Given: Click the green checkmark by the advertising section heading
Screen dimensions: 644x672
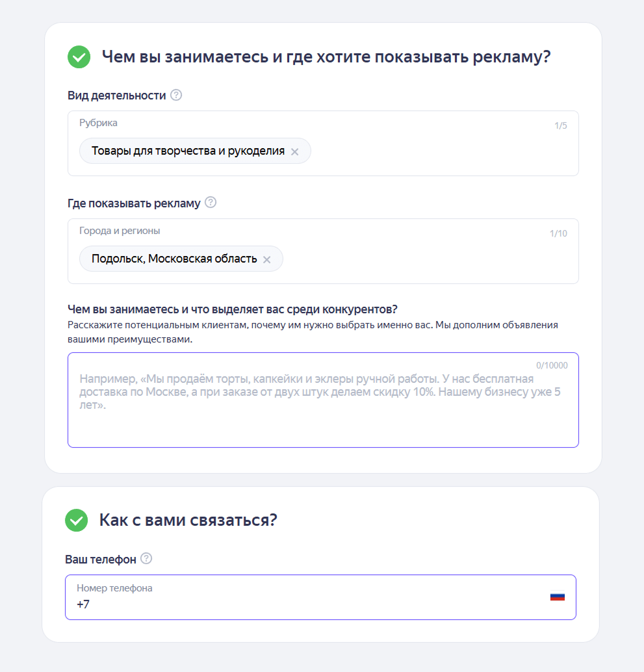Looking at the screenshot, I should click(x=79, y=57).
